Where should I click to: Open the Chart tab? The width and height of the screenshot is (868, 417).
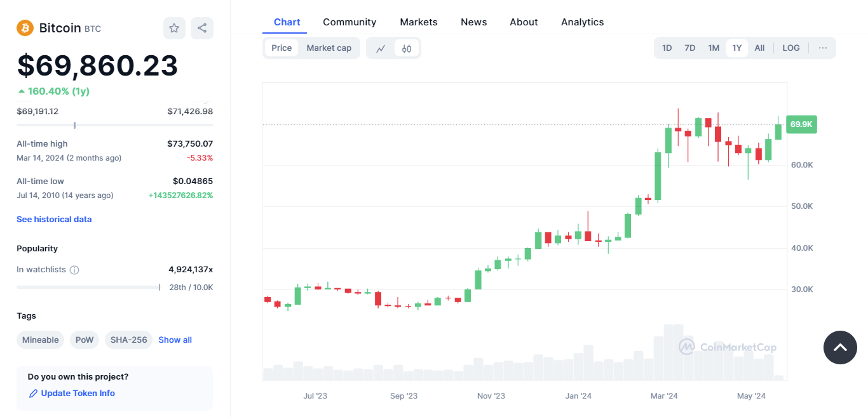coord(287,22)
